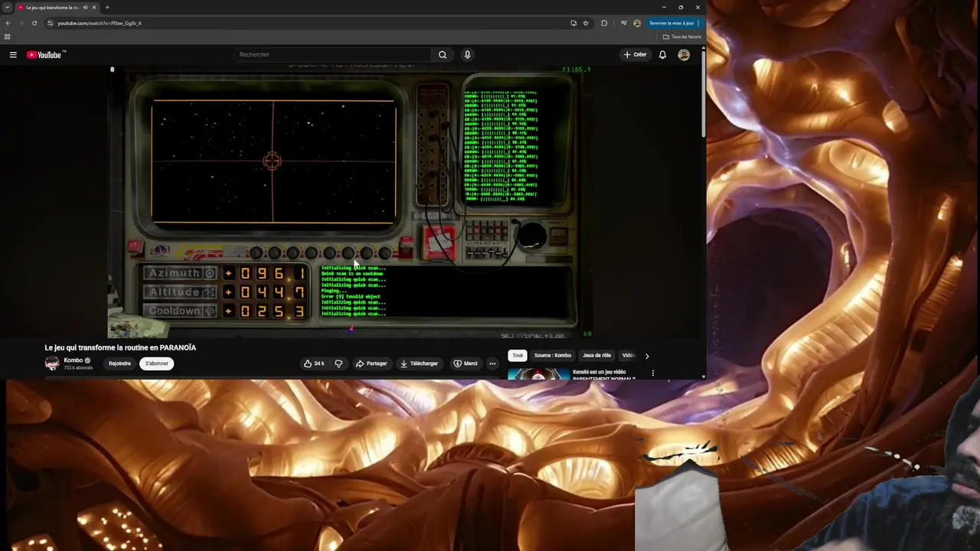This screenshot has height=551, width=980.
Task: Open the YouTube account avatar menu
Action: [x=684, y=54]
